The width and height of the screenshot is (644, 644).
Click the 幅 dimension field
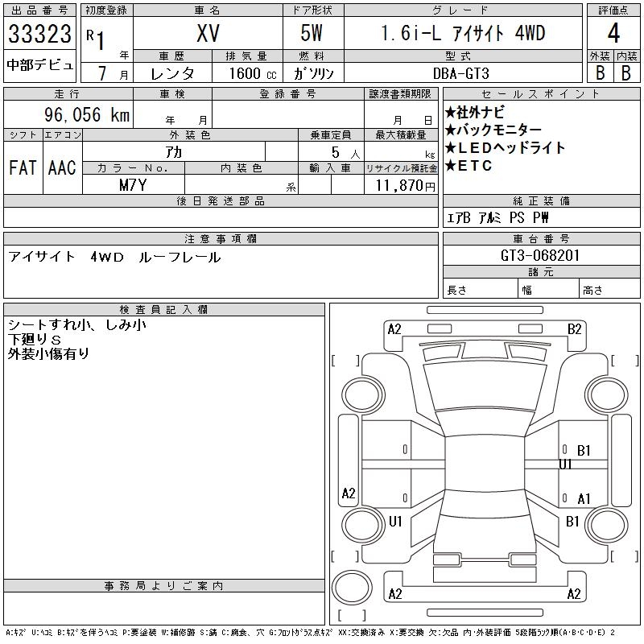pos(548,289)
